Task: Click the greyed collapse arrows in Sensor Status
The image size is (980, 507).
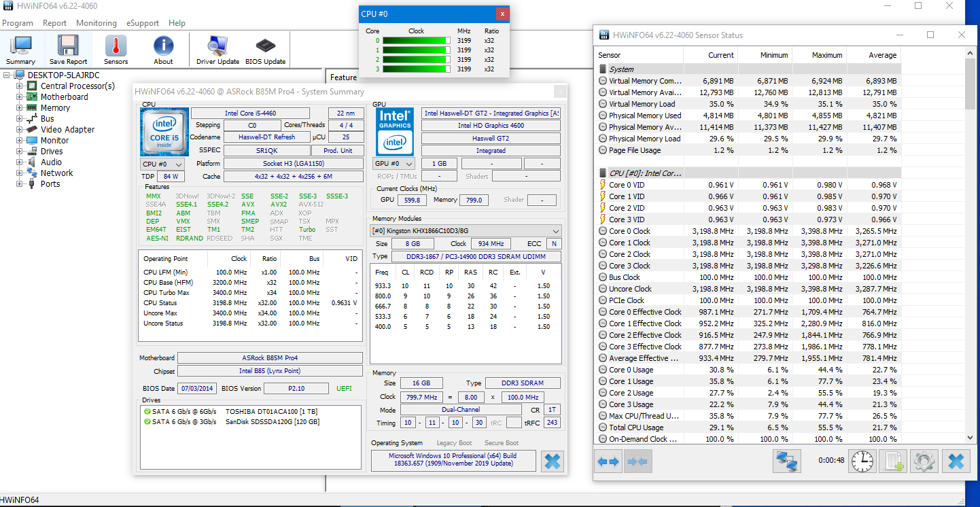Action: tap(637, 461)
